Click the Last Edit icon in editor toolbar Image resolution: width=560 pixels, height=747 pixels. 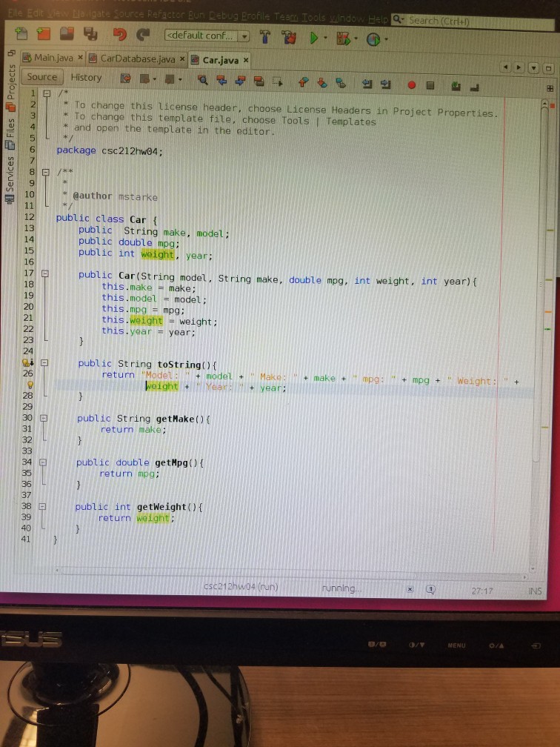click(125, 78)
